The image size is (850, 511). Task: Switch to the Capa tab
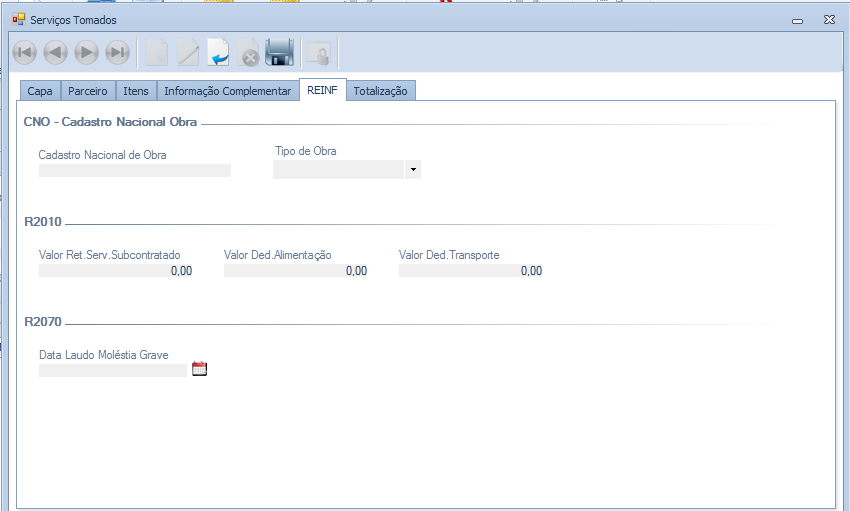pyautogui.click(x=40, y=90)
